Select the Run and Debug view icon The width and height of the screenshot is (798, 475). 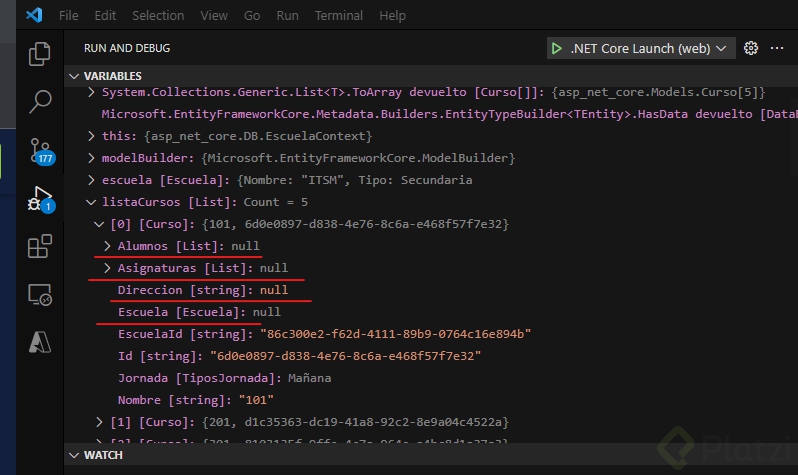click(x=40, y=198)
